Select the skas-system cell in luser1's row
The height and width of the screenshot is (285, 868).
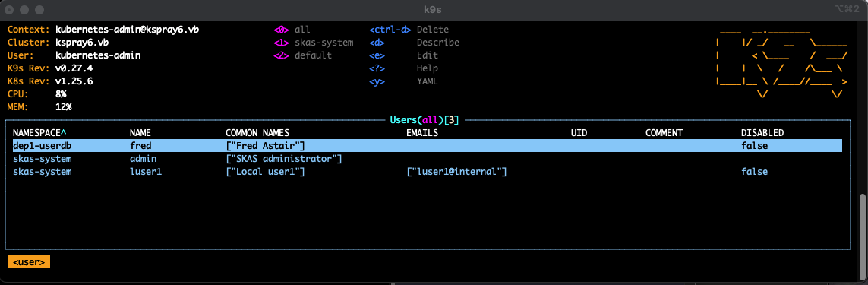pos(42,172)
